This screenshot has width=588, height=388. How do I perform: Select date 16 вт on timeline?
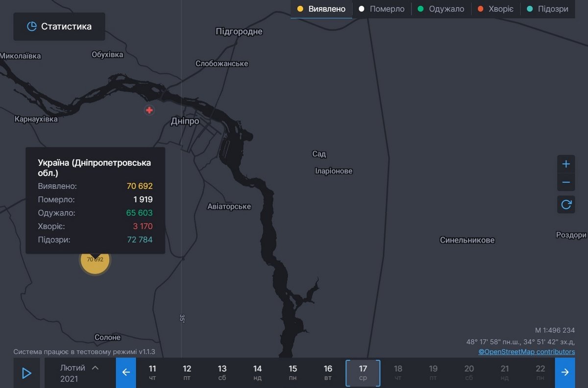coord(328,373)
